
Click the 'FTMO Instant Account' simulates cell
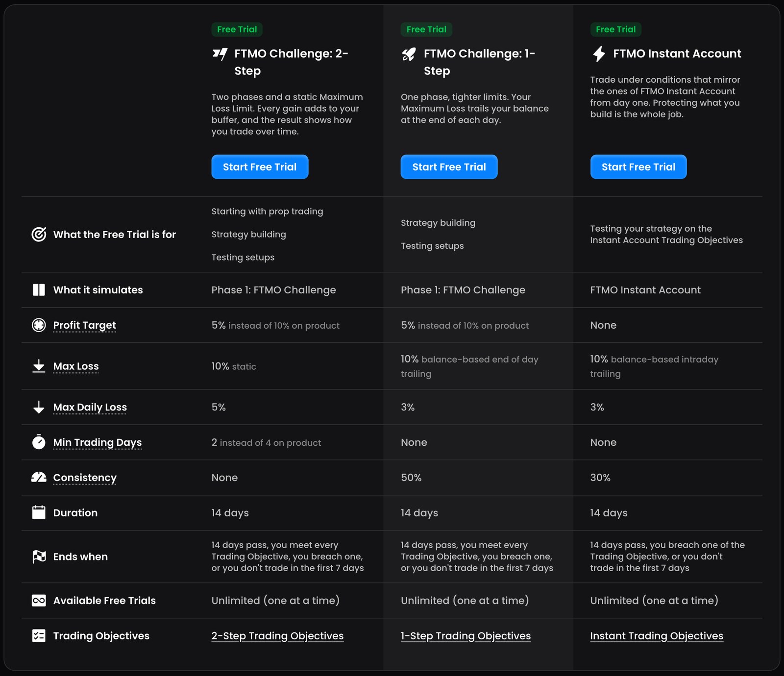pyautogui.click(x=645, y=290)
